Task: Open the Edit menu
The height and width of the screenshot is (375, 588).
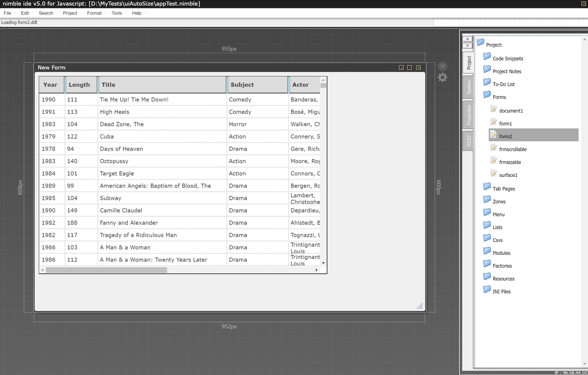Action: [x=25, y=13]
